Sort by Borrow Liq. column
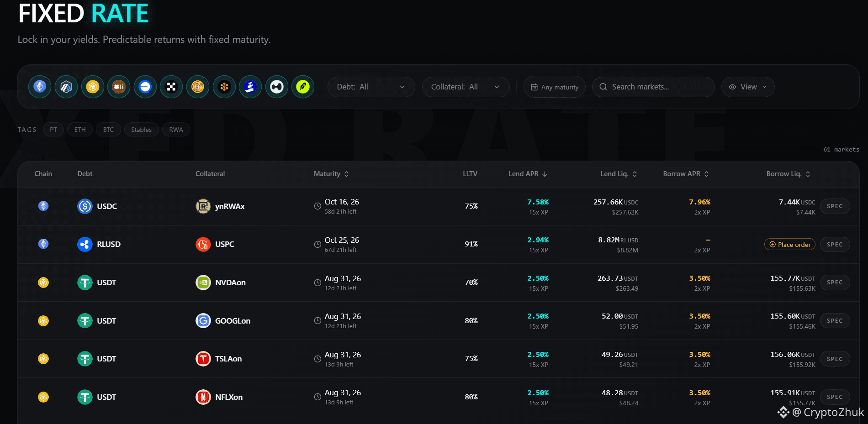The height and width of the screenshot is (424, 868). tap(789, 174)
